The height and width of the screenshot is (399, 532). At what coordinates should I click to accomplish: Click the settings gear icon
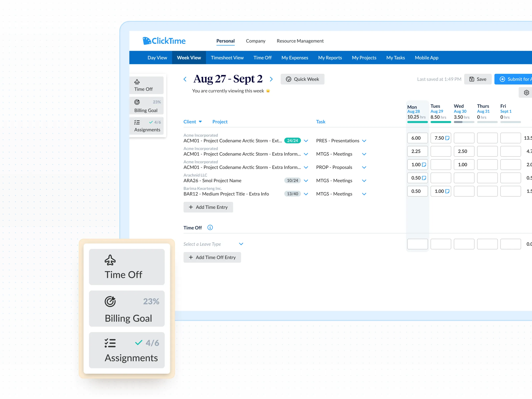click(x=526, y=93)
